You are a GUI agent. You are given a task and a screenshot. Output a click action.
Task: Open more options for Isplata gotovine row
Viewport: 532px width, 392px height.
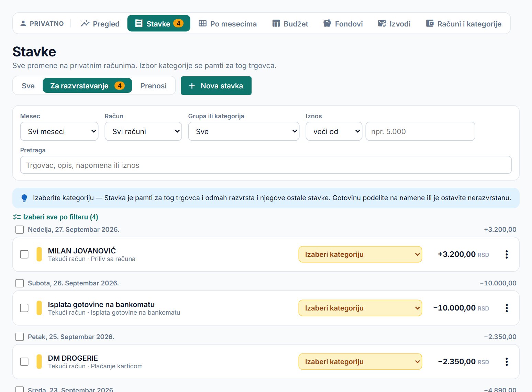[507, 308]
